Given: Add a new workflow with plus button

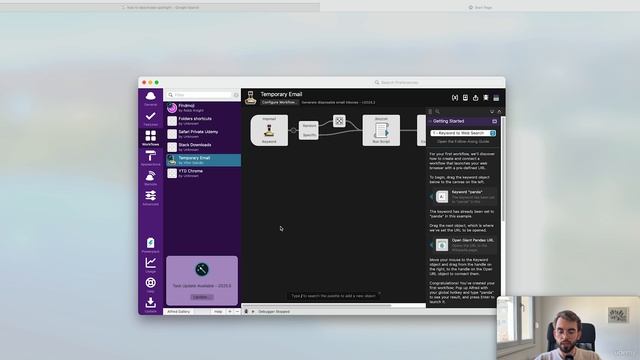Looking at the screenshot, I should (x=230, y=311).
